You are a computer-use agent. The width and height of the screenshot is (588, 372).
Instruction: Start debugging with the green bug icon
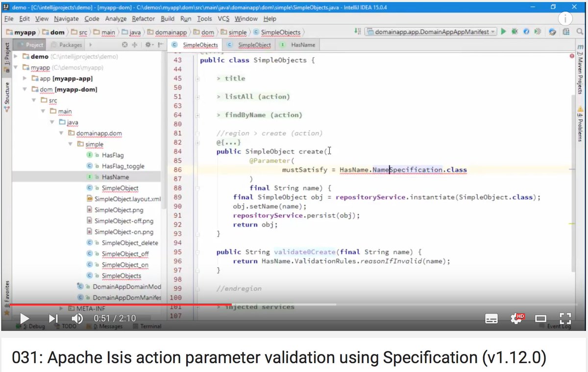[x=514, y=31]
